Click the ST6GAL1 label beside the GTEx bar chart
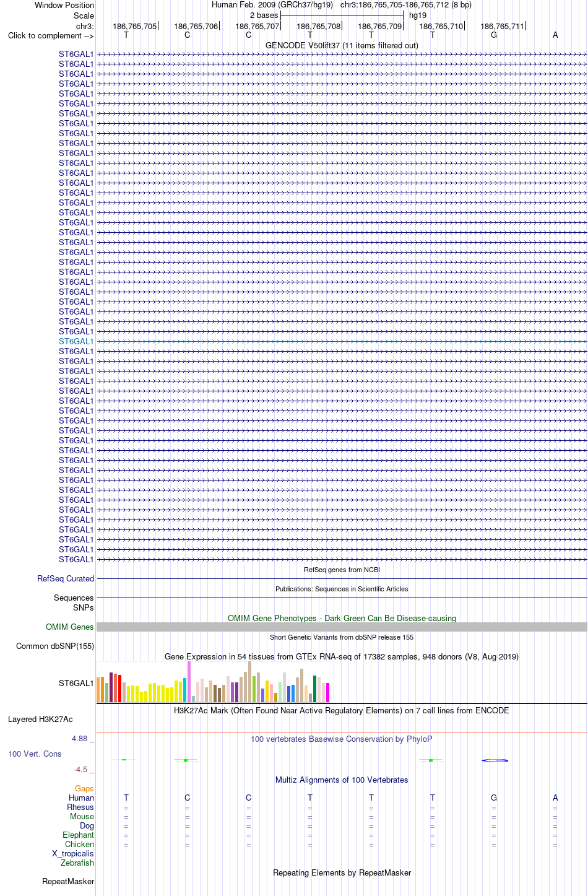Screen dimensions: 588x896 coord(76,684)
